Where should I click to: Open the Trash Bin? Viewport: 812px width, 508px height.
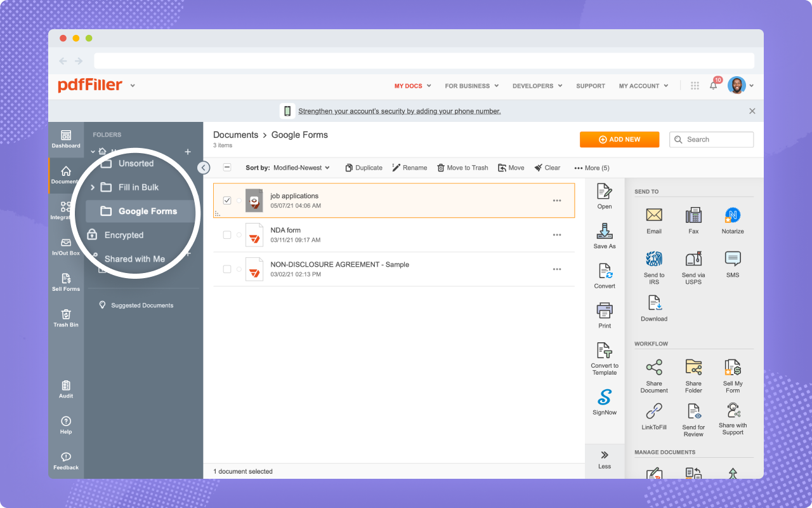(x=66, y=318)
